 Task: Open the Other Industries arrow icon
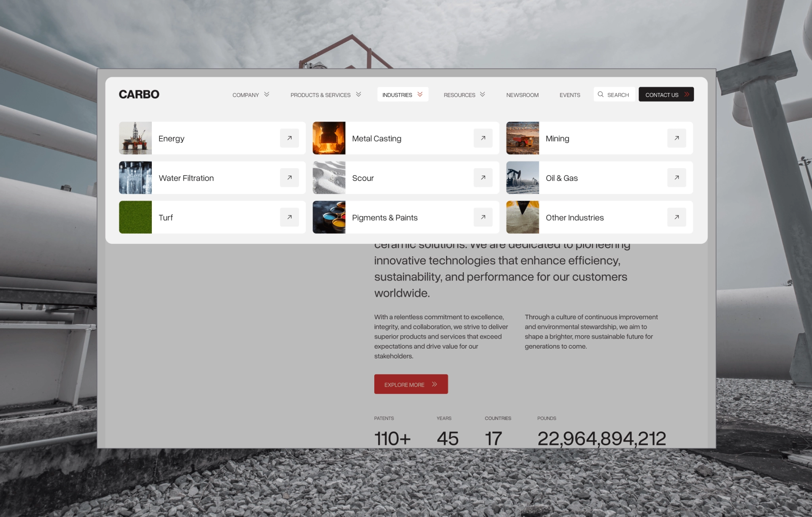point(677,217)
